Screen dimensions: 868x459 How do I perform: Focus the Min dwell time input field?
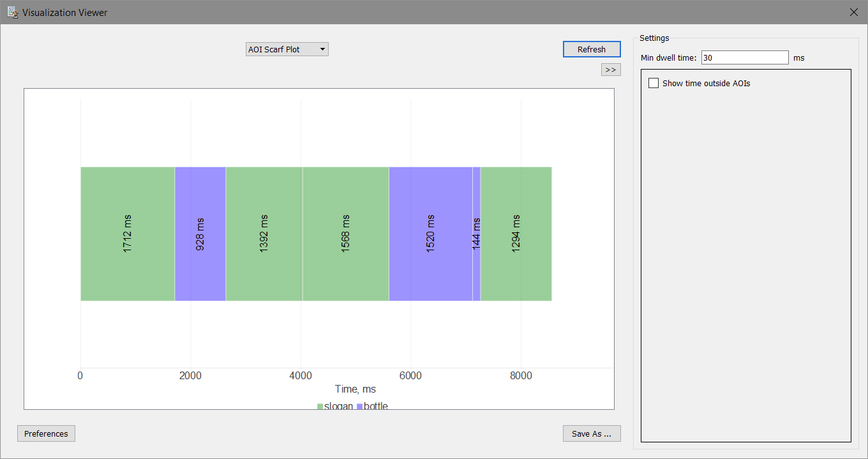point(745,57)
